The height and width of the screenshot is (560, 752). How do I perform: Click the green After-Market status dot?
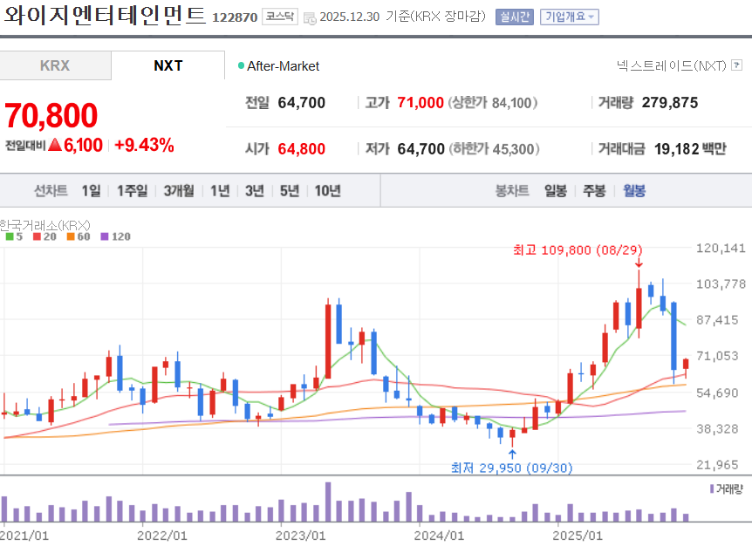pyautogui.click(x=242, y=65)
